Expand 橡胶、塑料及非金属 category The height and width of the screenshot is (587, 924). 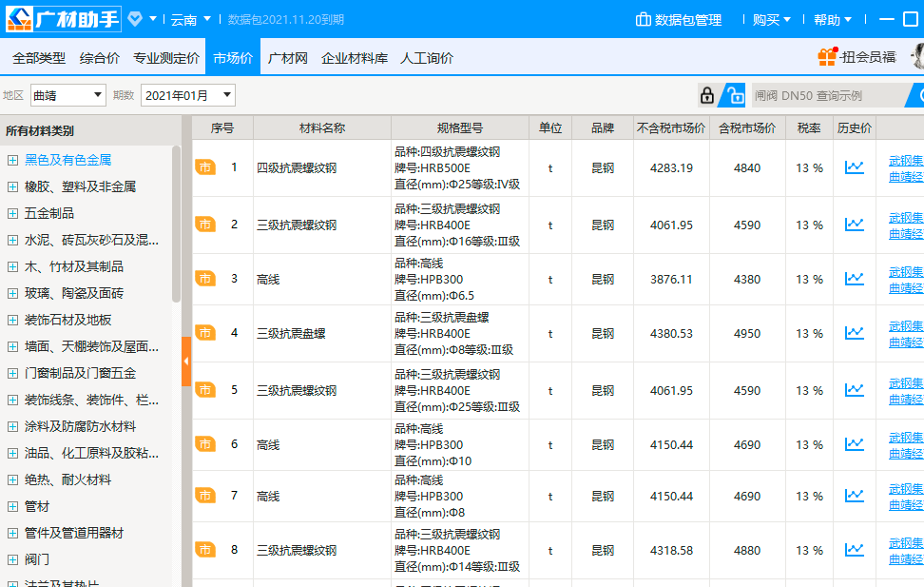click(x=12, y=187)
